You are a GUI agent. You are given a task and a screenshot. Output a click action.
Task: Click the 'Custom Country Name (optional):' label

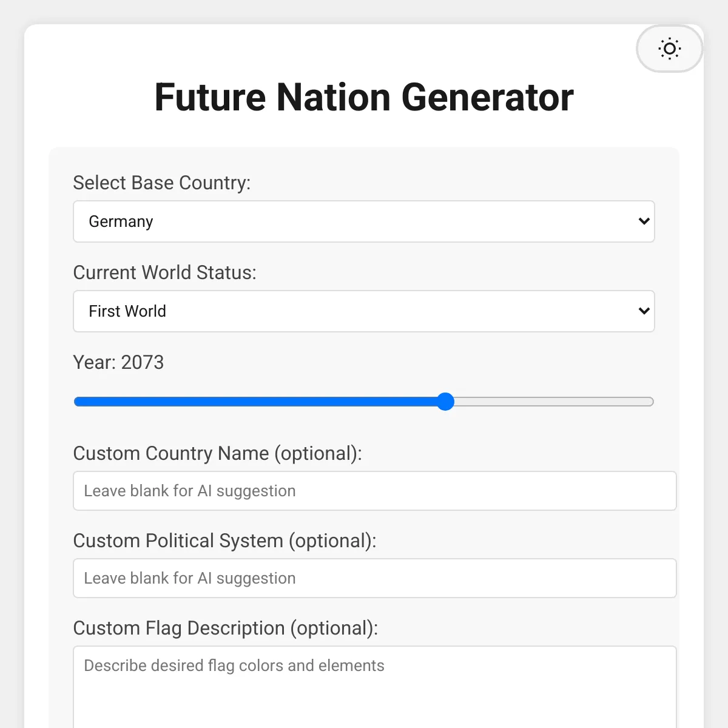tap(218, 453)
